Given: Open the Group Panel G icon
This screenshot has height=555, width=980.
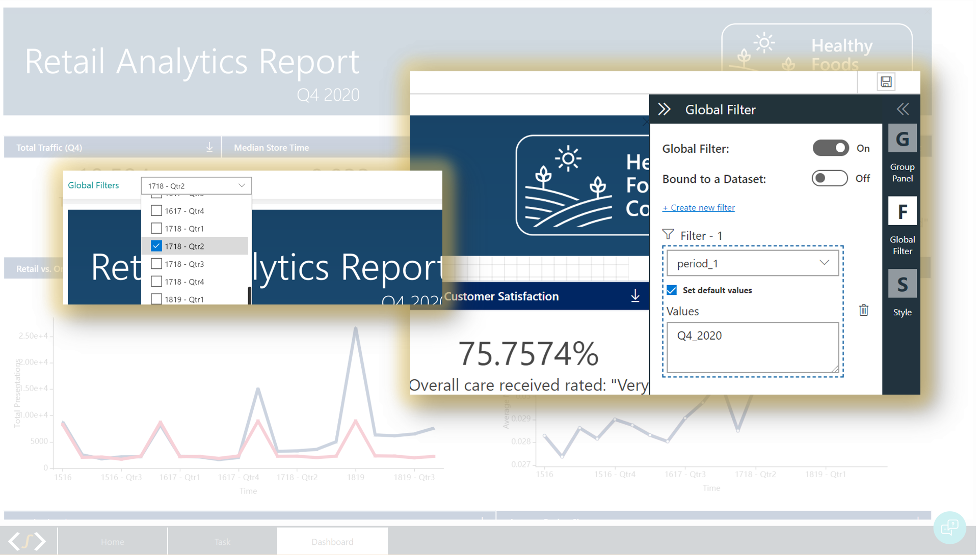Looking at the screenshot, I should 902,139.
